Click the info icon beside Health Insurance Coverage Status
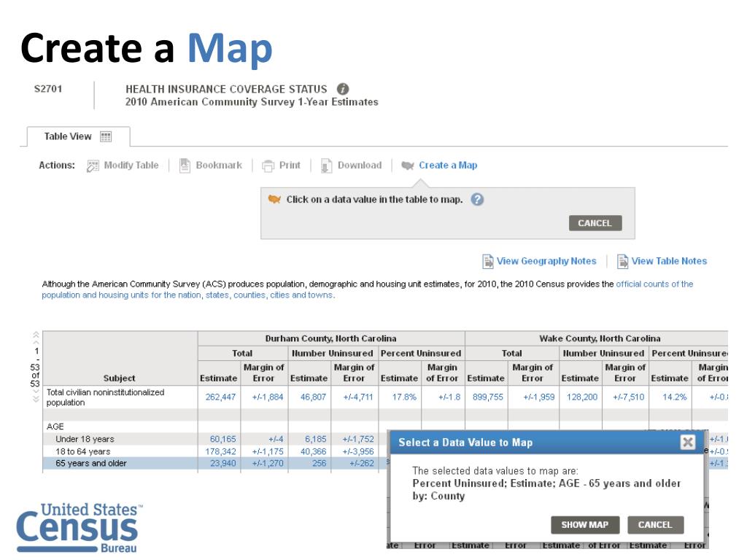 click(x=341, y=89)
